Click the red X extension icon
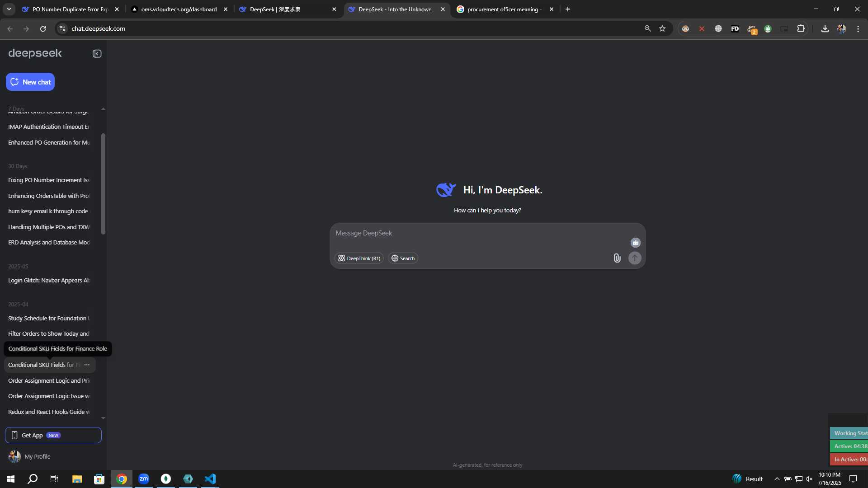 [x=702, y=28]
